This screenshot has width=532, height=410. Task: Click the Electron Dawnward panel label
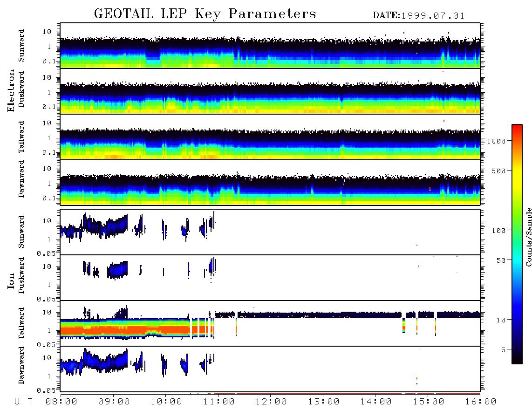click(21, 179)
